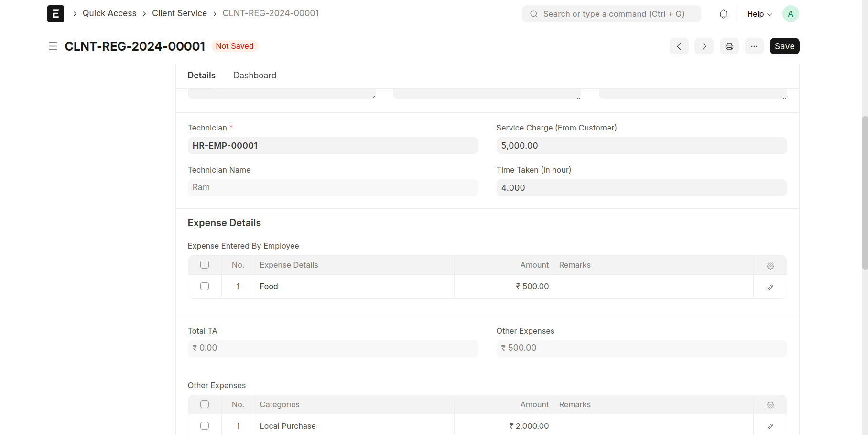Check the Food expense row checkbox
868x435 pixels.
[205, 286]
